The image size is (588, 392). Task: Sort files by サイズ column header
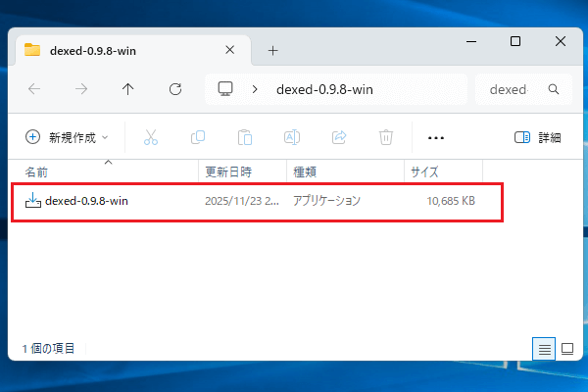tap(424, 171)
